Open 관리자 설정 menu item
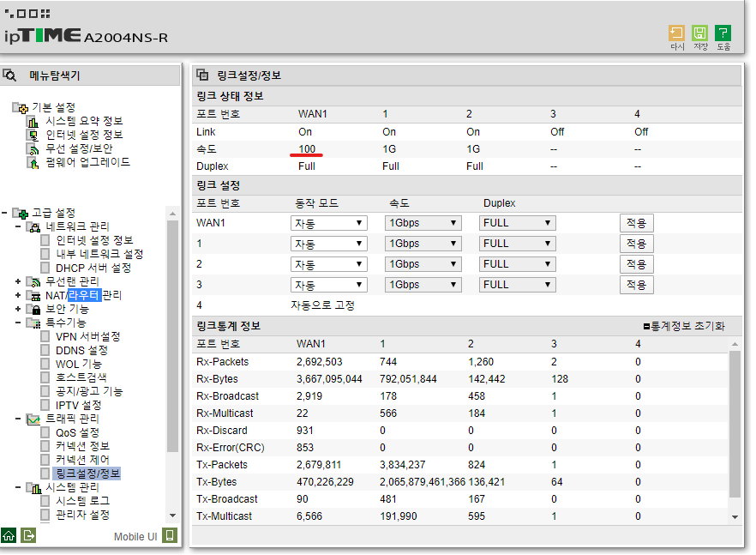 (x=82, y=515)
